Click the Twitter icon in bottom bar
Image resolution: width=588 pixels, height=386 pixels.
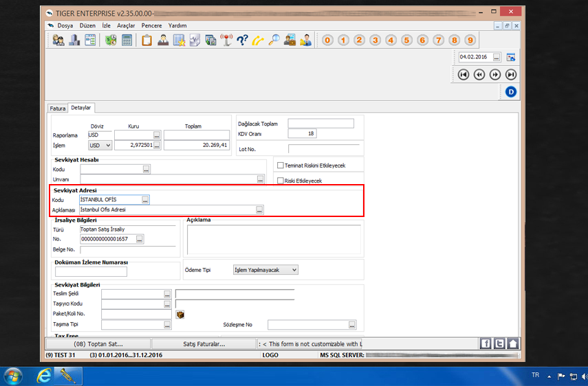[499, 343]
